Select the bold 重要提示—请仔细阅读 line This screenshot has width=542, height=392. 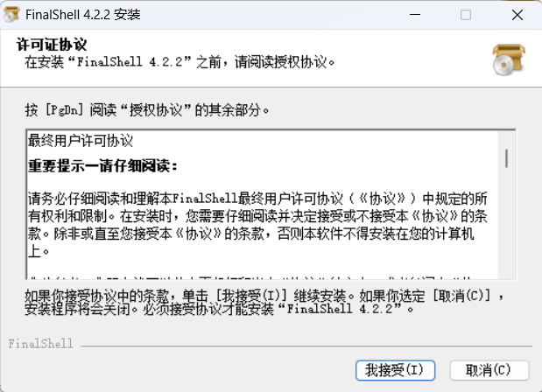[x=103, y=165]
